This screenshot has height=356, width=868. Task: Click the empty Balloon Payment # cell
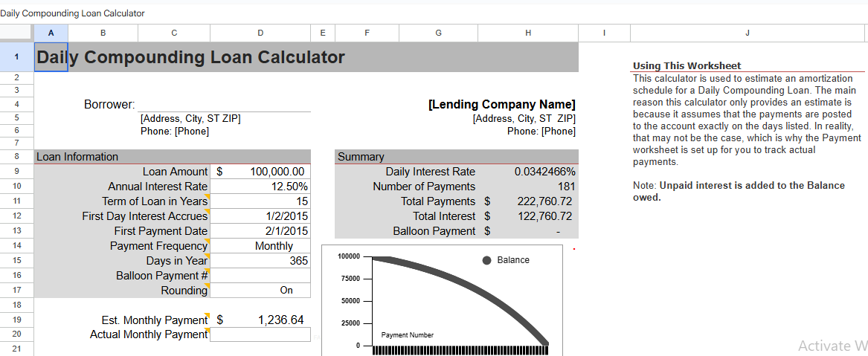coord(260,275)
